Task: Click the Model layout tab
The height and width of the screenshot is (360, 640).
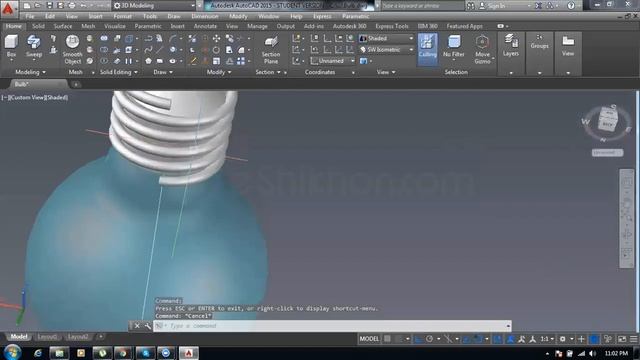Action: pyautogui.click(x=18, y=337)
